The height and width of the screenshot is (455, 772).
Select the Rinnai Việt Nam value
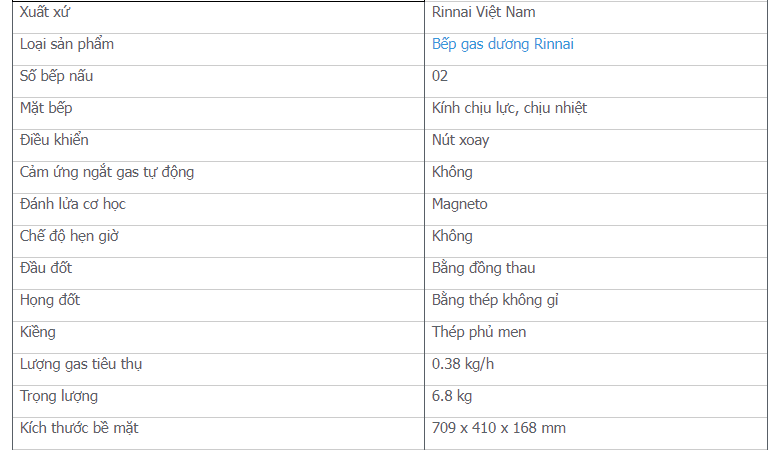pos(483,12)
